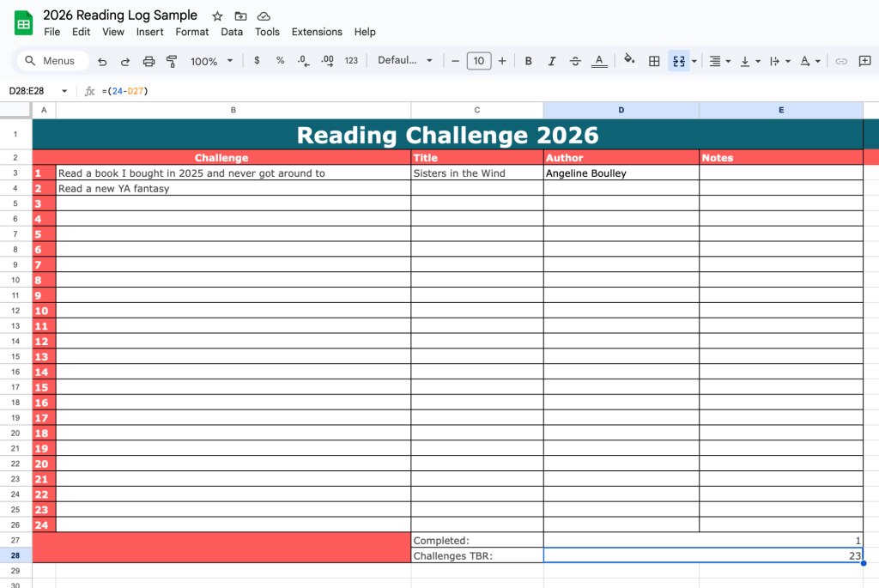
Task: Open the Borders tool
Action: [x=654, y=61]
